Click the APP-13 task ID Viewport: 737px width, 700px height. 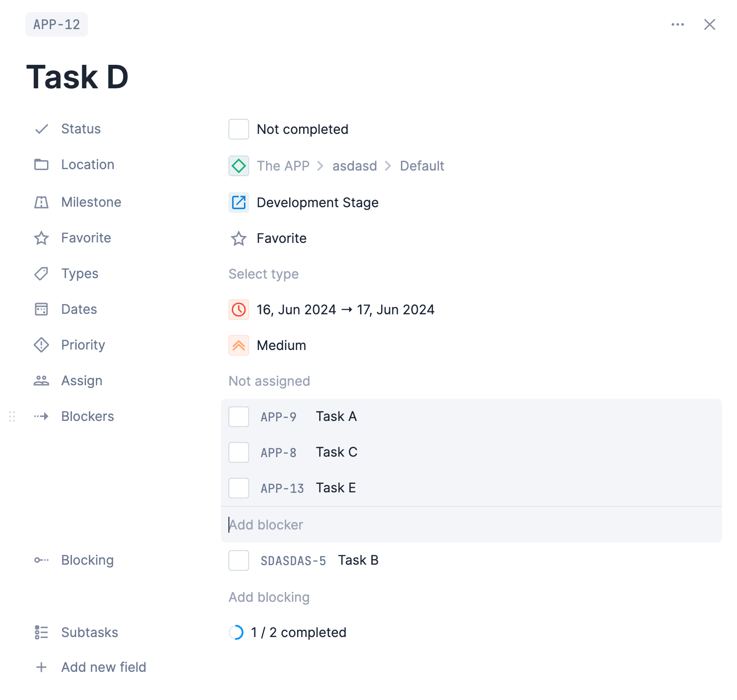point(282,489)
